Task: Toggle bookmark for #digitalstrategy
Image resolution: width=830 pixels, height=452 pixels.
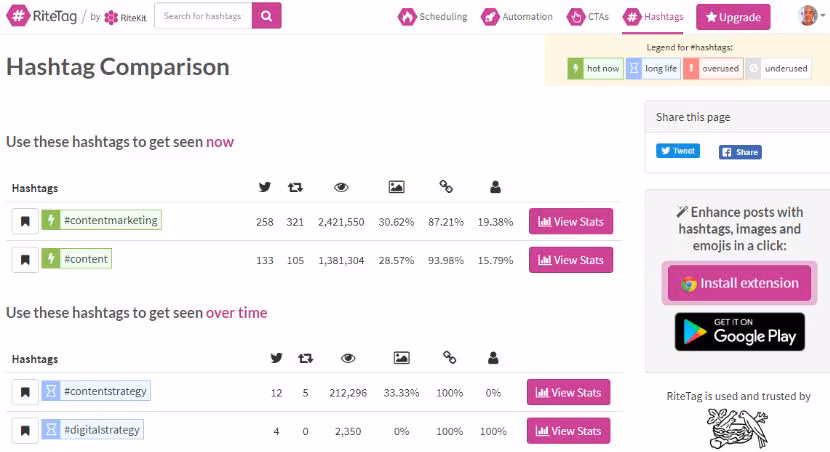Action: tap(25, 431)
